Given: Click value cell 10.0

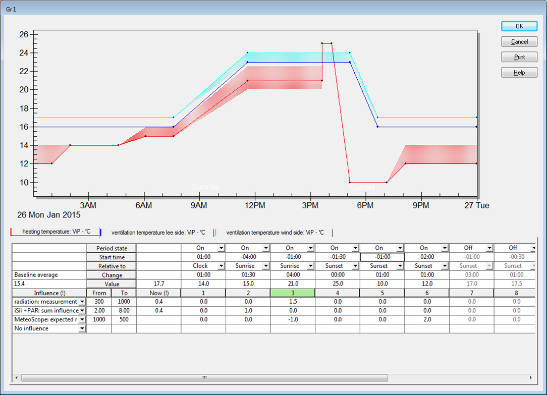Looking at the screenshot, I should click(382, 284).
